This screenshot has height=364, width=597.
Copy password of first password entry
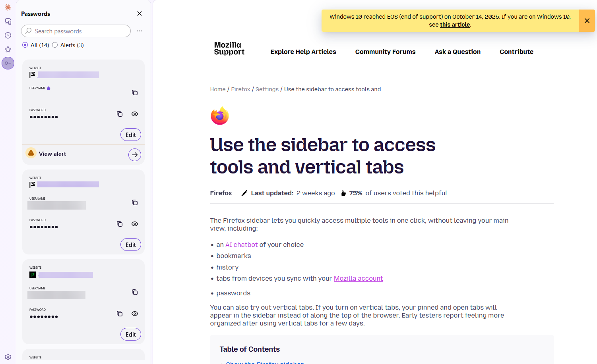click(x=120, y=114)
